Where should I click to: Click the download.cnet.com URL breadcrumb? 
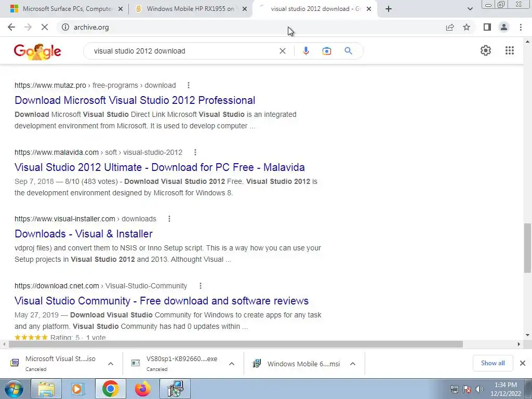[x=101, y=286]
